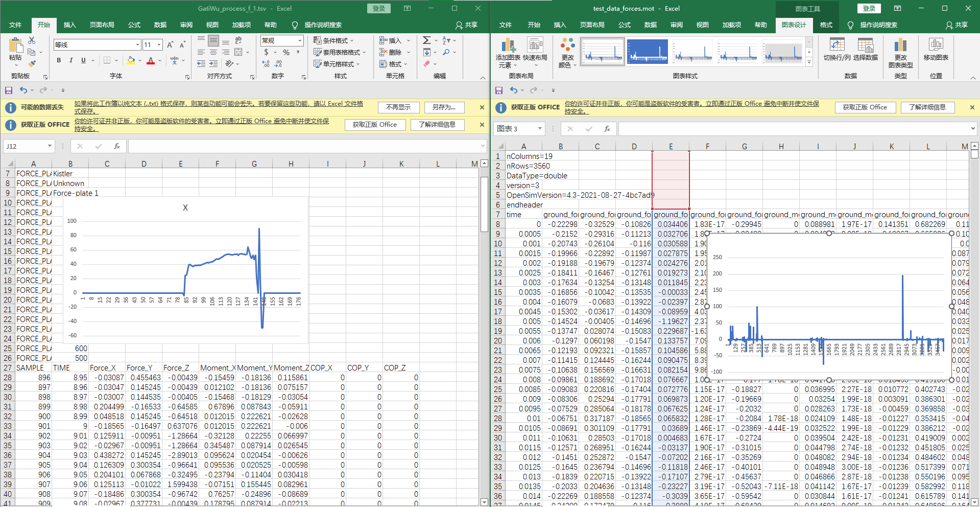This screenshot has height=507, width=980.
Task: Click the red Font Color swatch
Action: pos(151,60)
